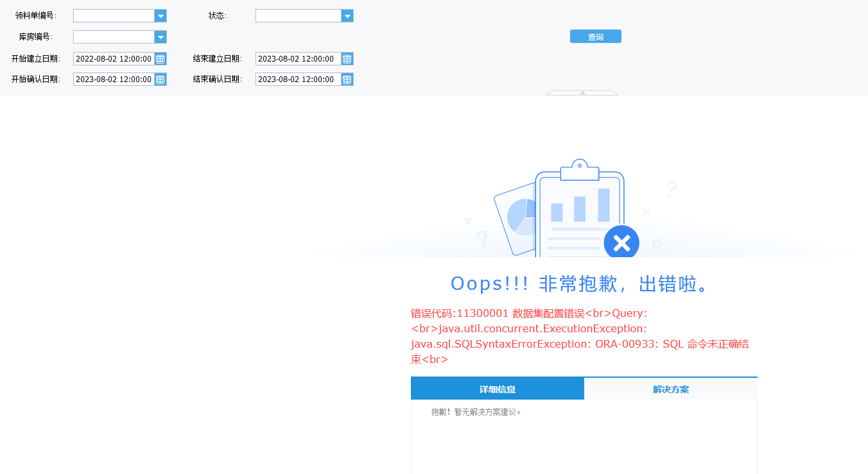Click the text 抱歉！暂无解决方案建议。

click(x=477, y=412)
